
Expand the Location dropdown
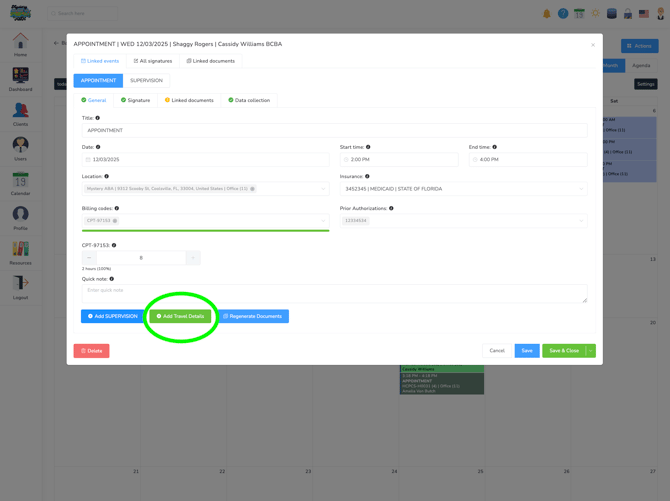point(323,189)
